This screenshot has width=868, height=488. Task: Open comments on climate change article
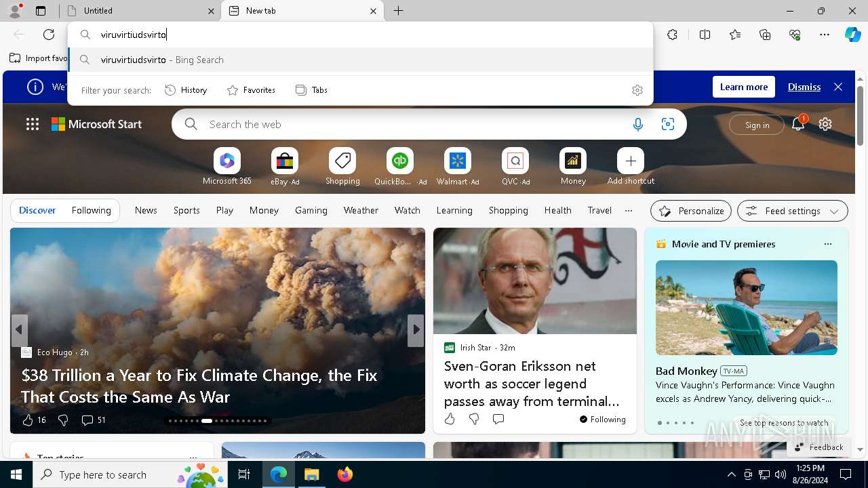(94, 420)
